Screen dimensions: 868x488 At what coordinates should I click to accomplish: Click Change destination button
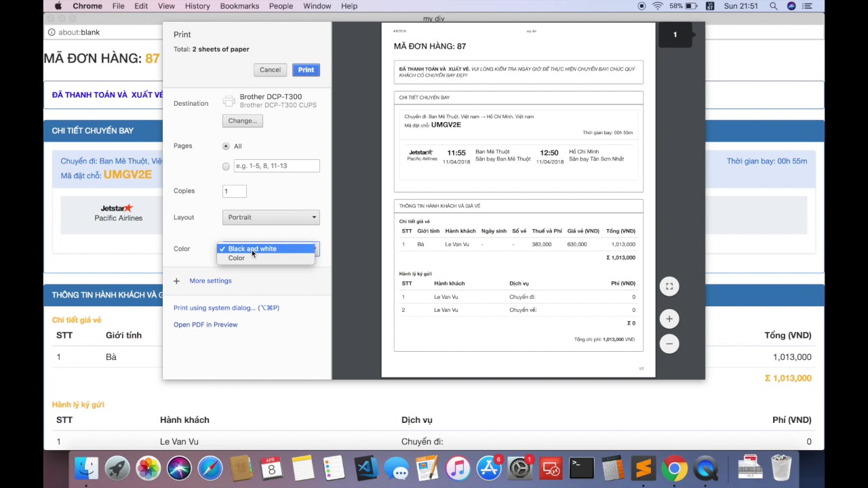tap(242, 121)
